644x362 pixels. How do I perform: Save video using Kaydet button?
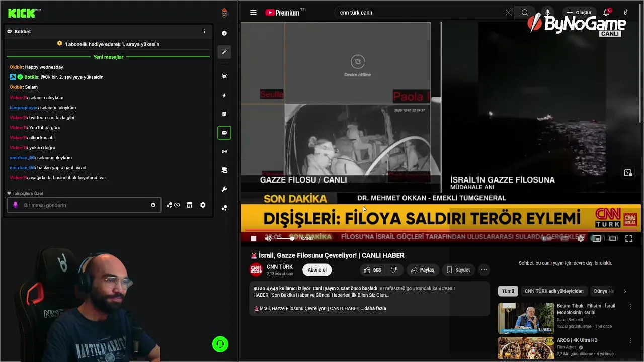pyautogui.click(x=458, y=270)
